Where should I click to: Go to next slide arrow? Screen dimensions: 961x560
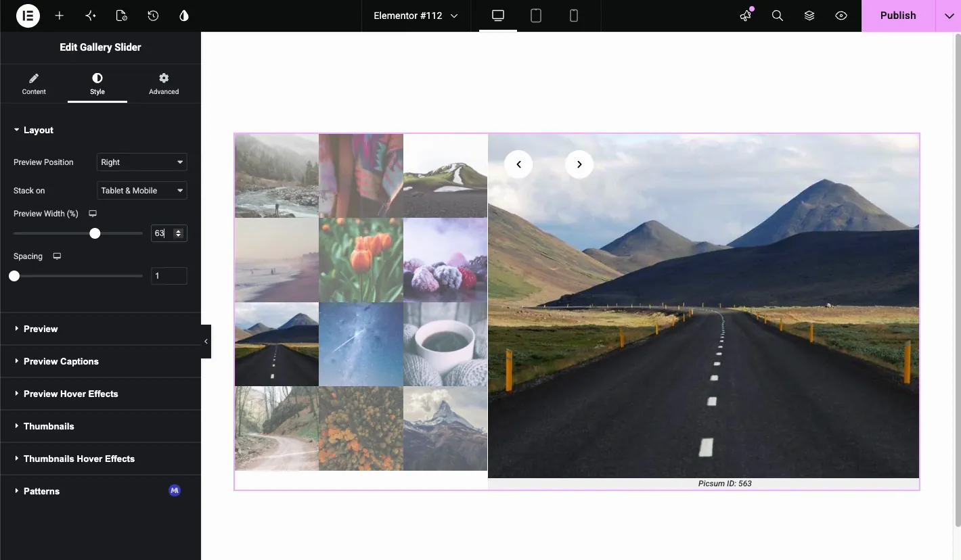pos(579,164)
